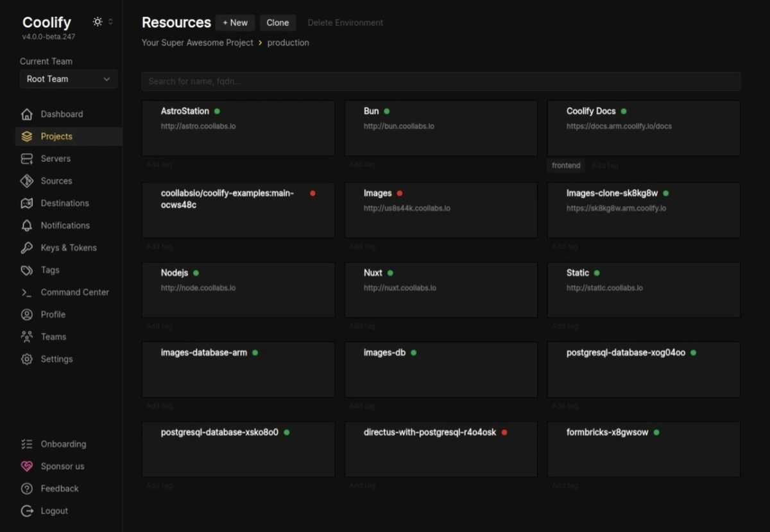Click the + New button

pyautogui.click(x=235, y=22)
